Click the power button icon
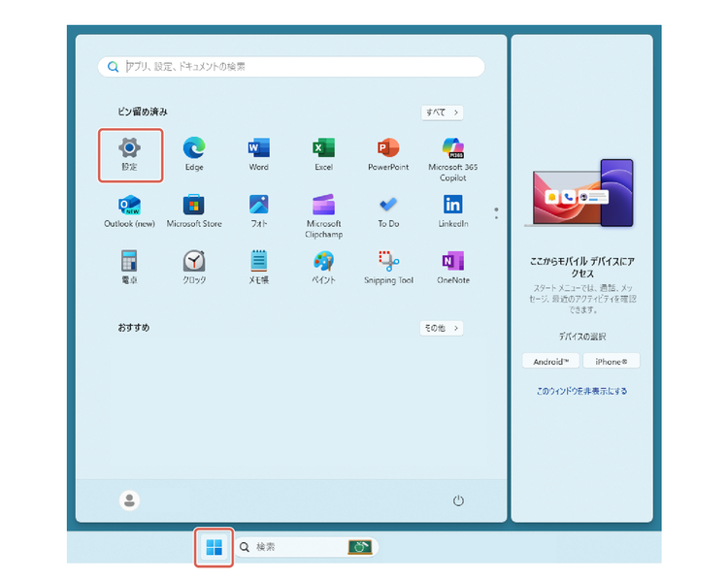Screen dimensions: 728x580 pos(458,500)
